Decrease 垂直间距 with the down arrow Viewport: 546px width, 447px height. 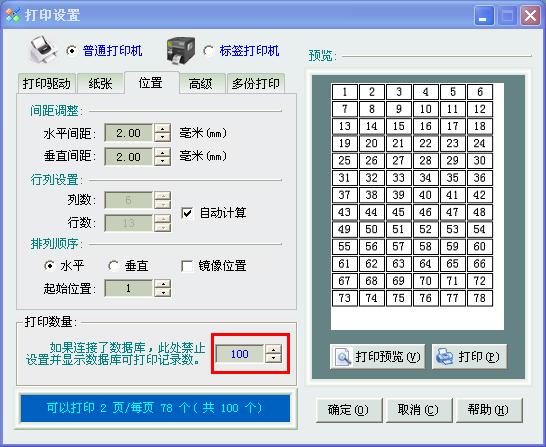click(x=163, y=161)
